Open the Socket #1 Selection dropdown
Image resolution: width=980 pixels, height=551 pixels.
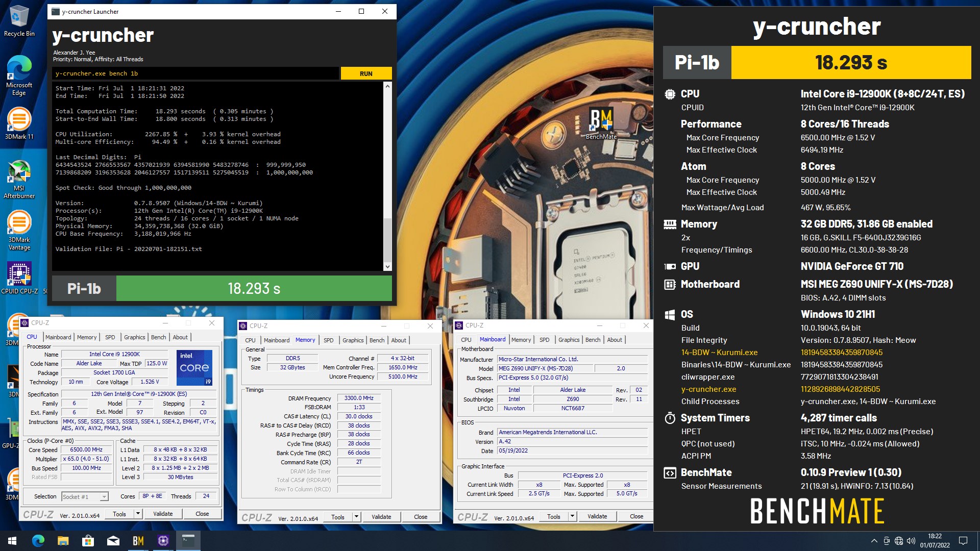[x=85, y=496]
